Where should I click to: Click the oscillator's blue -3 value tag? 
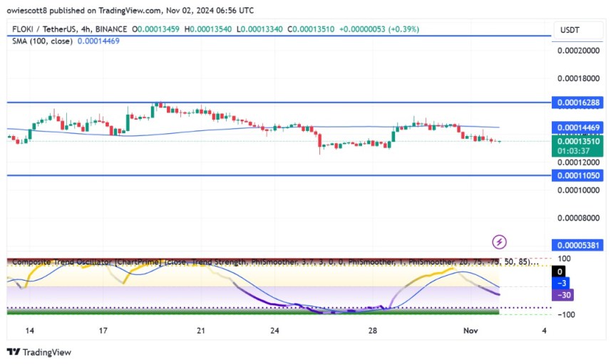(562, 283)
